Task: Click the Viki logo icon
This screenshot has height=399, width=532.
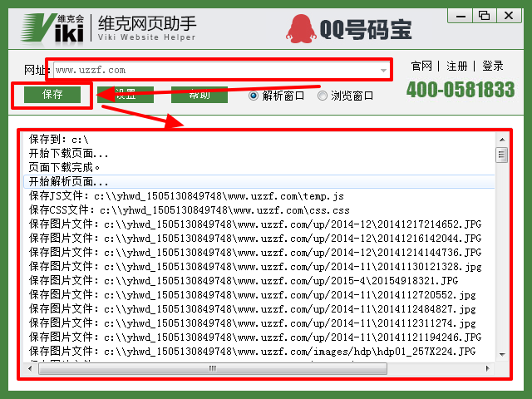Action: tap(52, 29)
